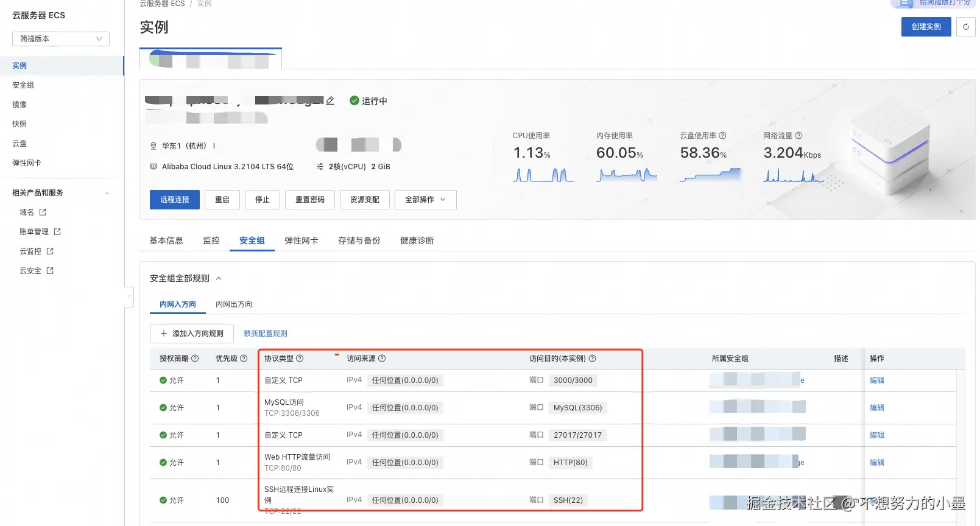
Task: Click the 云服务器 ECS breadcrumb link
Action: pyautogui.click(x=162, y=4)
